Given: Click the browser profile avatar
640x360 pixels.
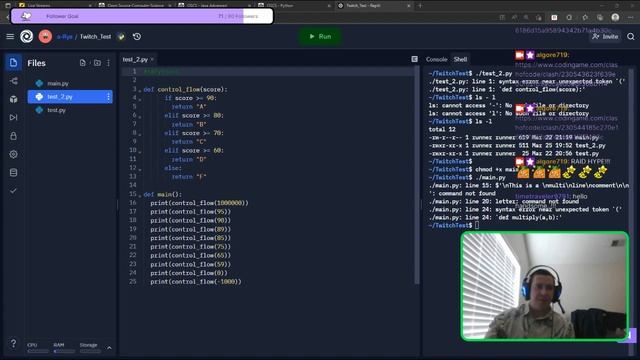Looking at the screenshot, I should pos(615,17).
